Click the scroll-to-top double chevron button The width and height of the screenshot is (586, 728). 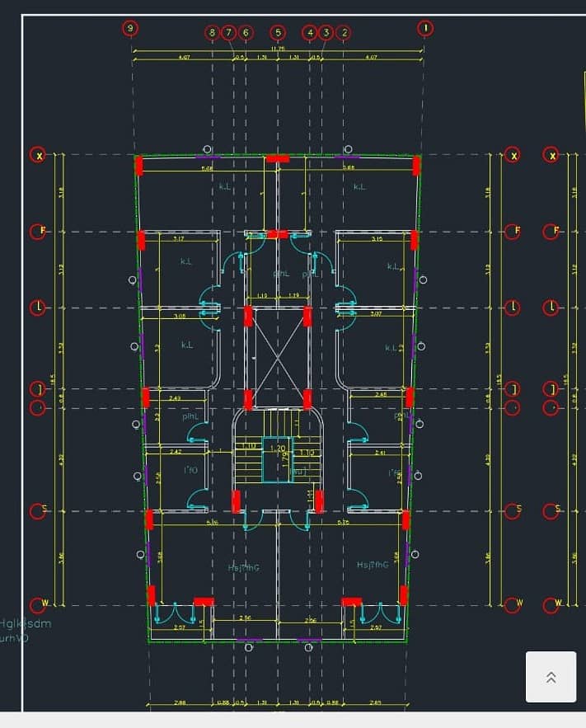[x=551, y=676]
